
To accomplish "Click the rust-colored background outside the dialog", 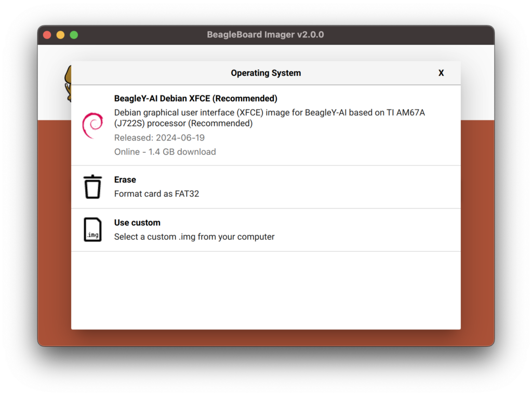I will click(x=477, y=234).
